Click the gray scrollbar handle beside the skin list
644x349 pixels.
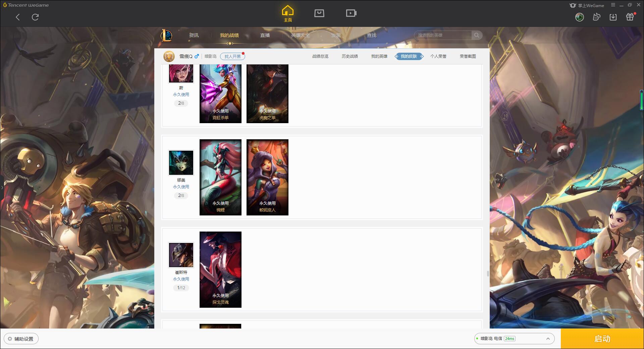tap(488, 273)
